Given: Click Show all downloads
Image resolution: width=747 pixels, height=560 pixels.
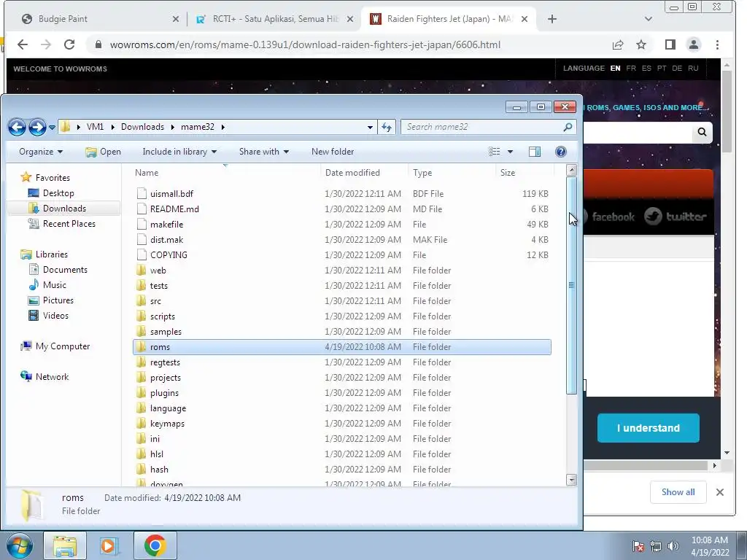Looking at the screenshot, I should pos(678,492).
